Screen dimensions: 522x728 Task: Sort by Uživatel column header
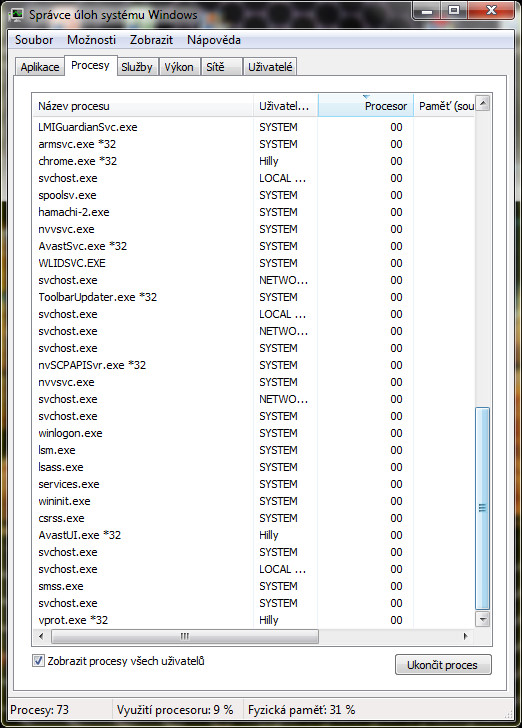pos(286,105)
